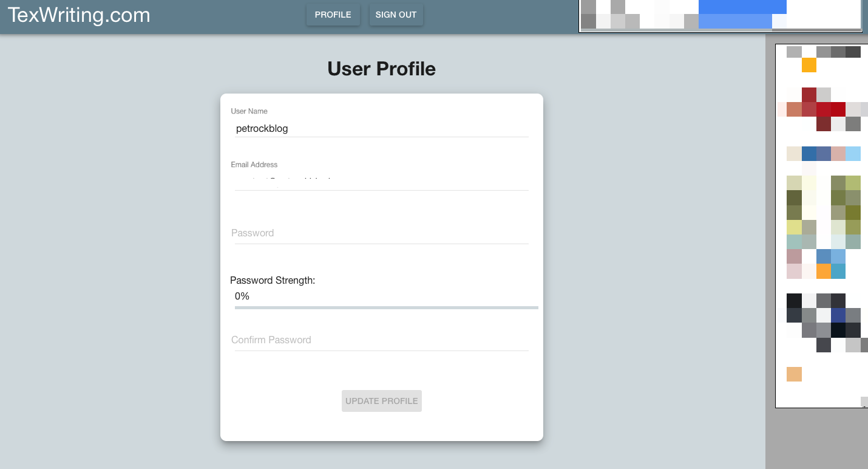The image size is (868, 469).
Task: Click the tall pixelated sidebar thumbnail
Action: (x=822, y=226)
